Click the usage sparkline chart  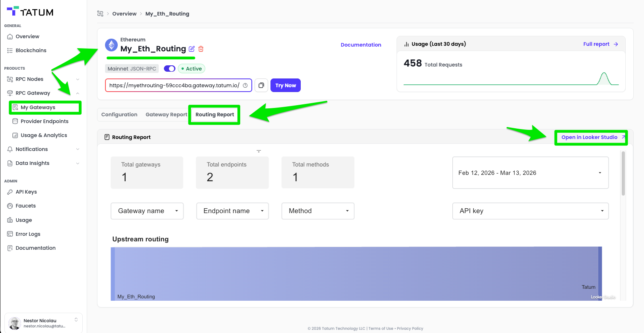click(511, 78)
